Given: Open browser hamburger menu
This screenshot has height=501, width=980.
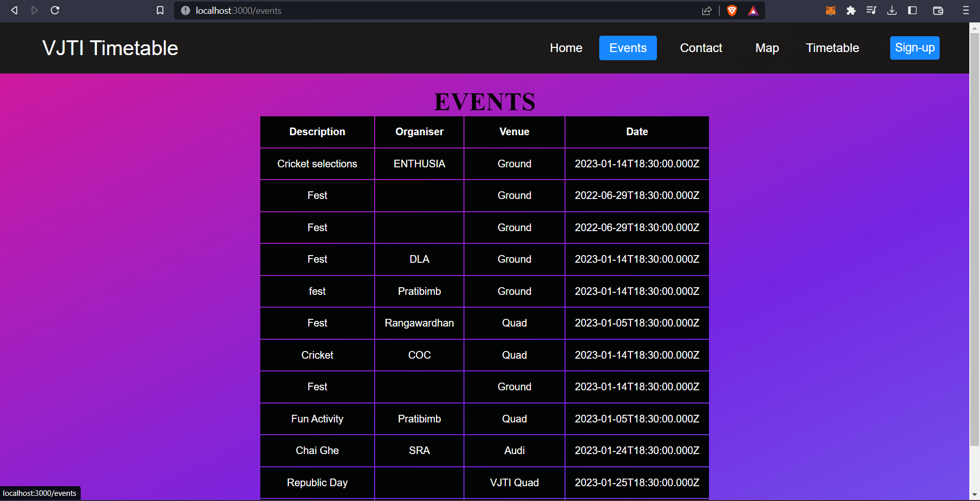Looking at the screenshot, I should point(966,10).
